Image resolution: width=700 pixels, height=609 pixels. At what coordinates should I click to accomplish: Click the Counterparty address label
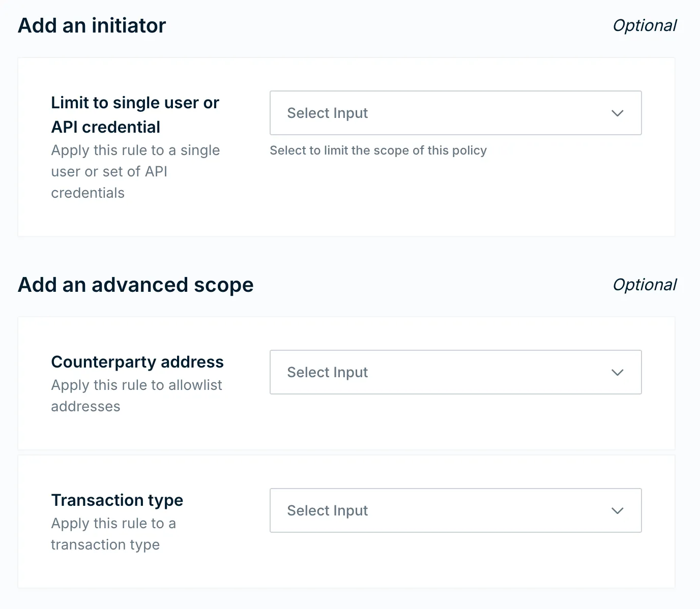137,361
